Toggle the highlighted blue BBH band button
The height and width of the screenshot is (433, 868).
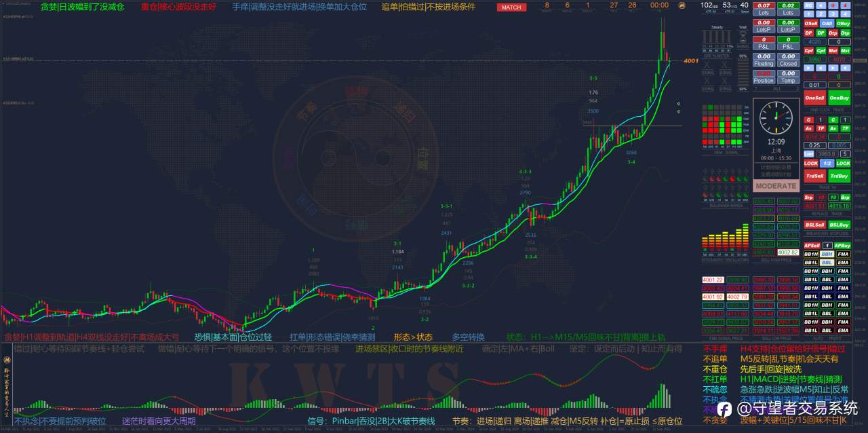(x=827, y=254)
